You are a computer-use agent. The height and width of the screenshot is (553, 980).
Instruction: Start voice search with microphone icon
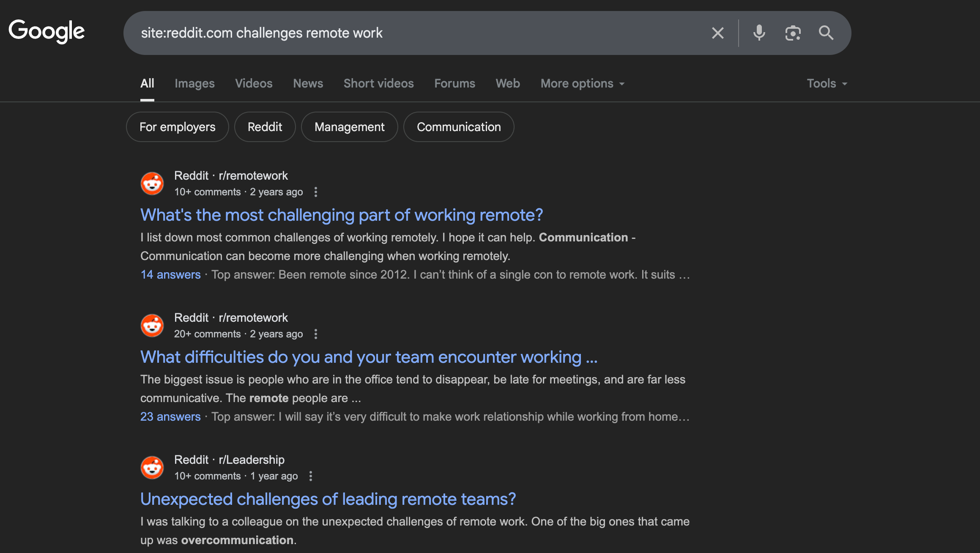[x=759, y=33]
